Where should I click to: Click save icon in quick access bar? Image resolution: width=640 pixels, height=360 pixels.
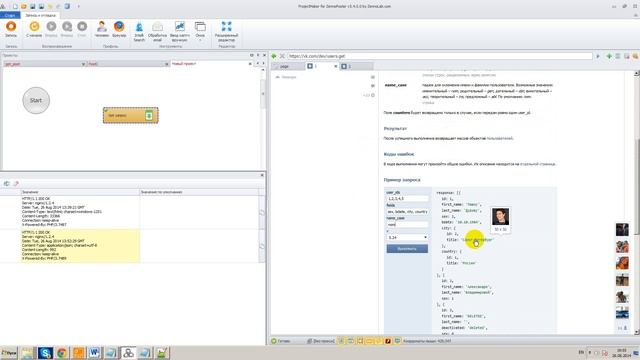click(33, 6)
